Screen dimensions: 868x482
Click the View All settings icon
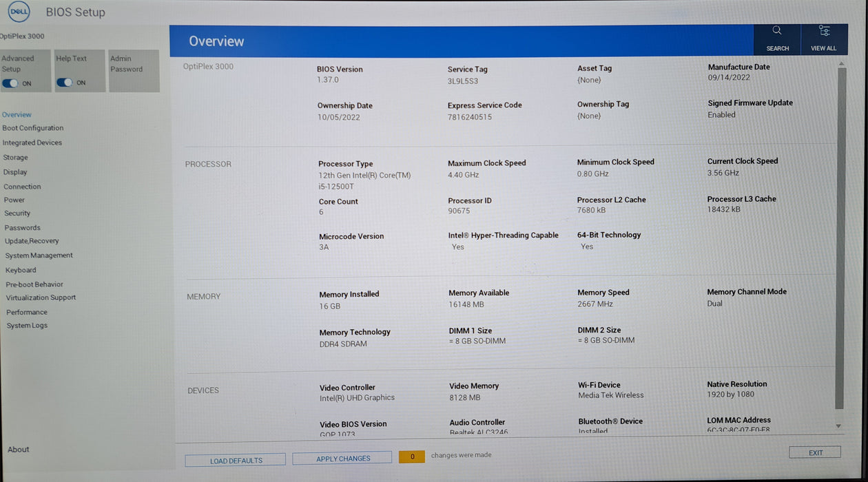[x=824, y=30]
